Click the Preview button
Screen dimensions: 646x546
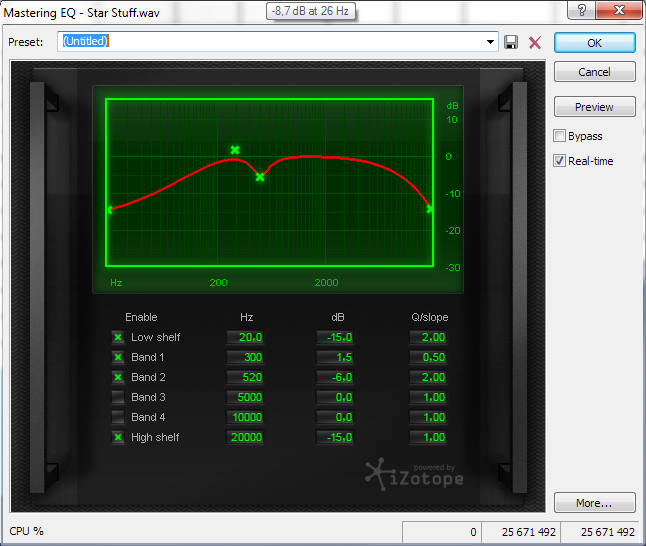point(595,107)
